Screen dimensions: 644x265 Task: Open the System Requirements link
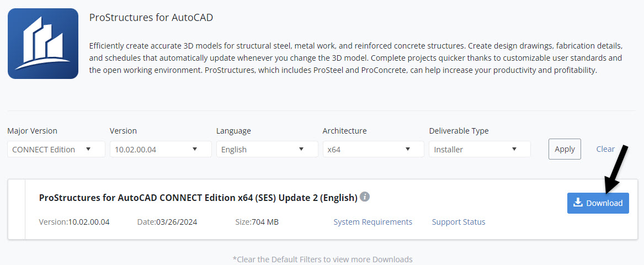click(372, 222)
